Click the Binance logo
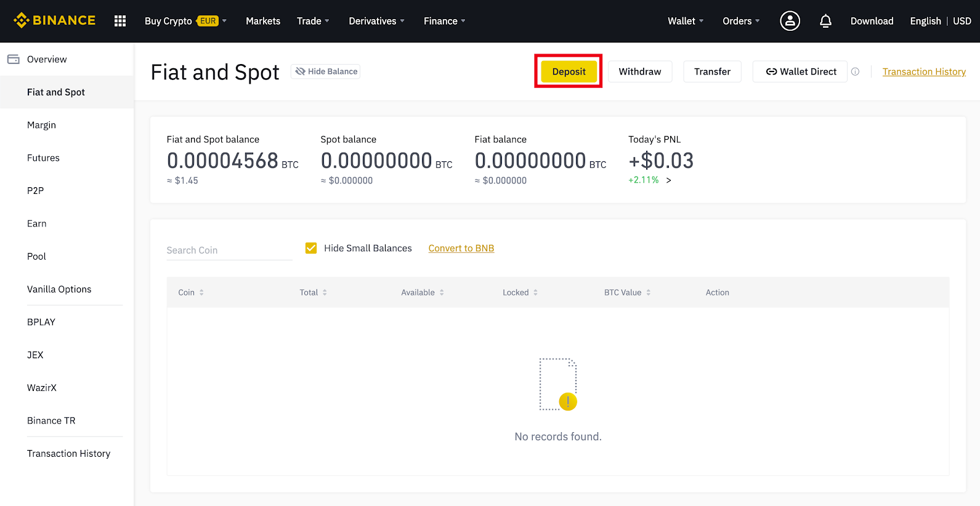The image size is (980, 506). (55, 20)
